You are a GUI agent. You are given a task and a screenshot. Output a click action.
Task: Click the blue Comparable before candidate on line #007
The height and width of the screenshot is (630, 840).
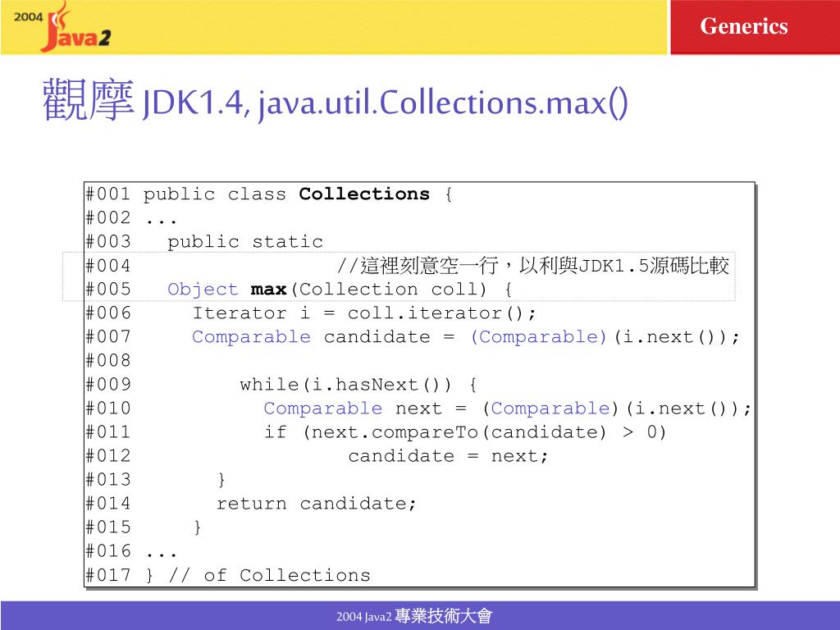(251, 337)
